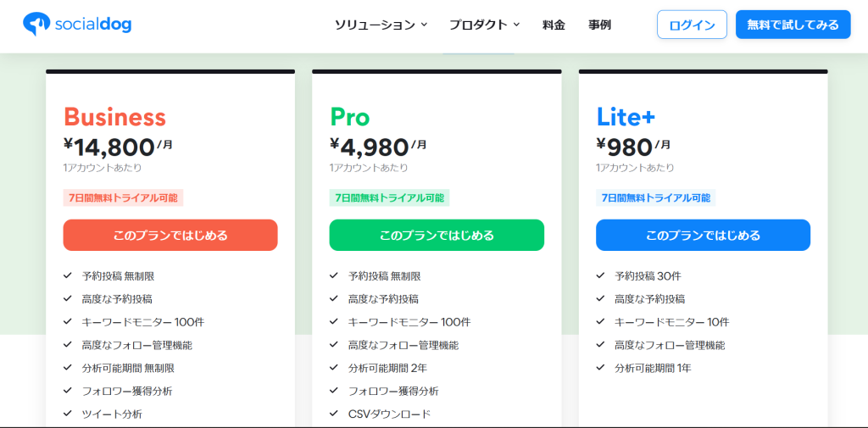
Task: Click the Business plan title heading
Action: point(114,117)
